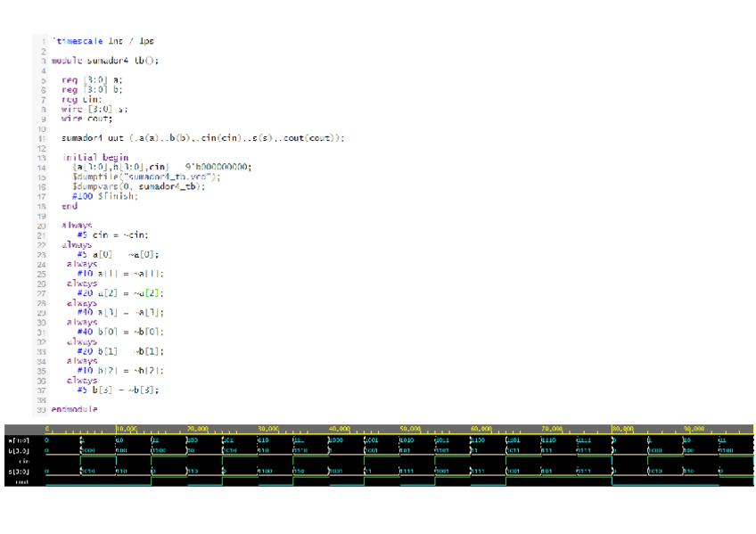756x534 pixels.
Task: Click line number 13 beside initial begin
Action: tap(42, 157)
